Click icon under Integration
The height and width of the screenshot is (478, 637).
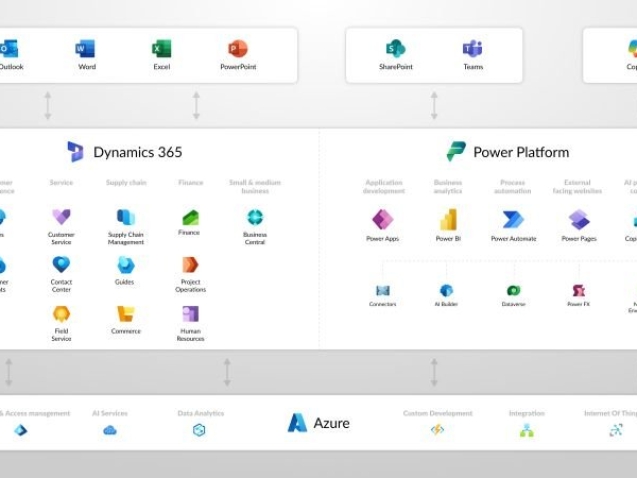pyautogui.click(x=527, y=430)
